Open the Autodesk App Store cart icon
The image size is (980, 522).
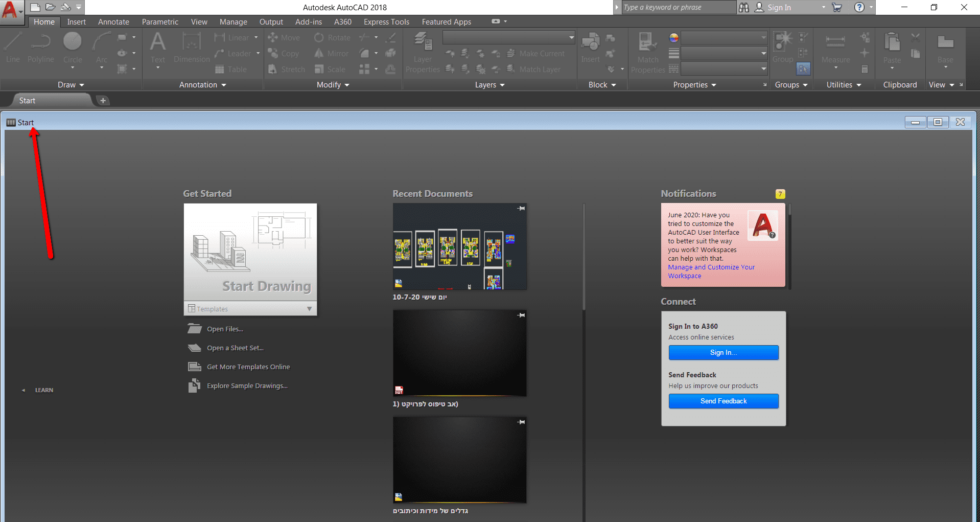[x=837, y=7]
